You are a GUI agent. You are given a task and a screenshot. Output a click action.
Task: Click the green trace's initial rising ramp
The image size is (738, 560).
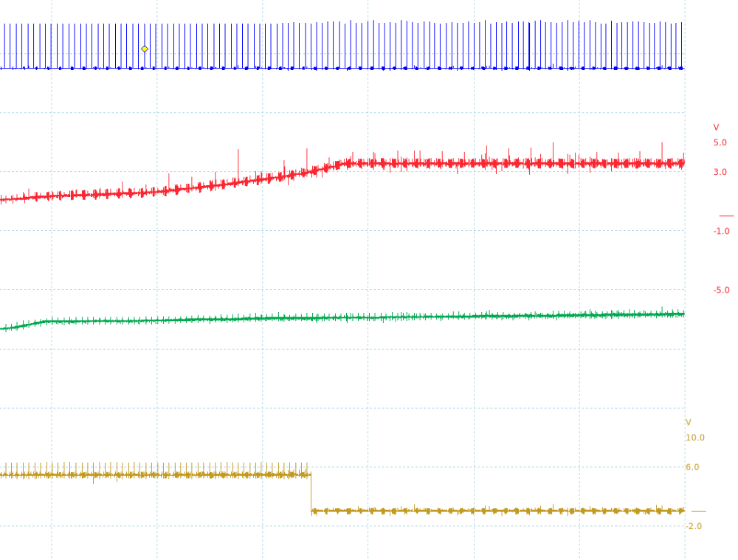[26, 325]
